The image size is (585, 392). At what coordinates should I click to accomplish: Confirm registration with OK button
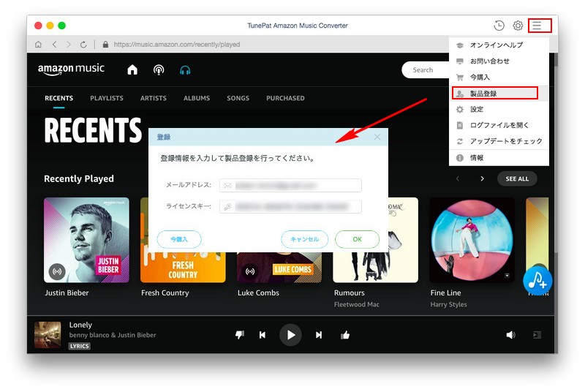[357, 239]
